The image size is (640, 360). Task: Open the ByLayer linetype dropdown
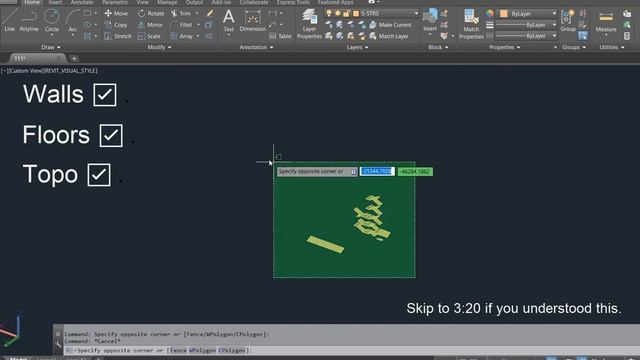[x=554, y=36]
